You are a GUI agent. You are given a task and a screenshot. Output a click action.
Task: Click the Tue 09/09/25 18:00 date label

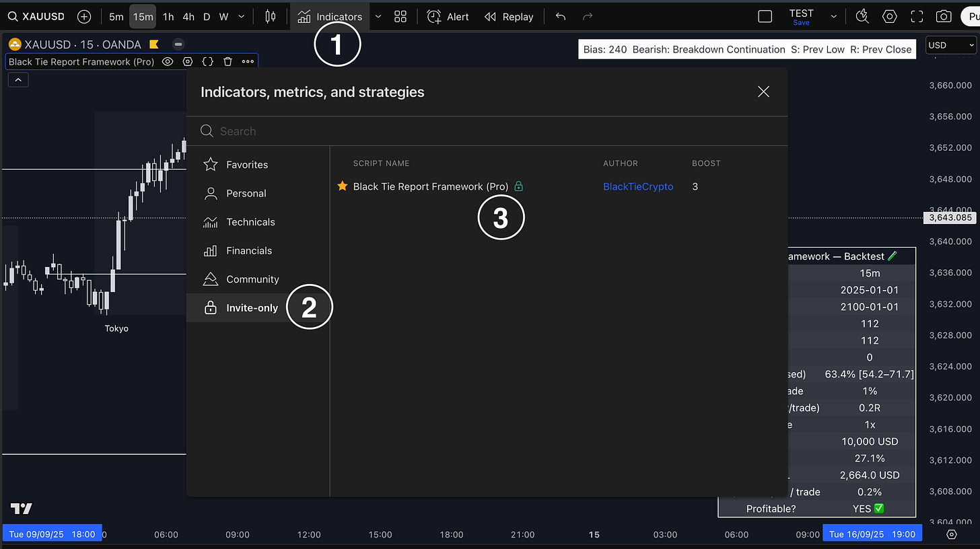click(x=52, y=534)
